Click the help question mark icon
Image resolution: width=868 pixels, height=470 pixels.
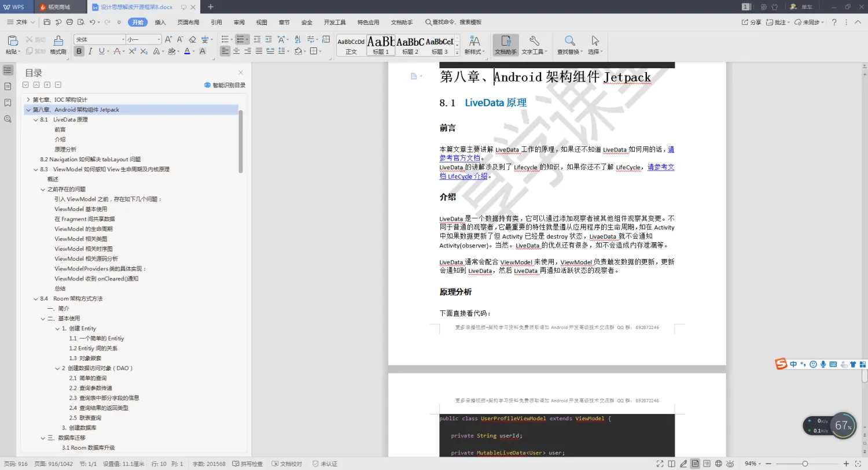[x=834, y=22]
